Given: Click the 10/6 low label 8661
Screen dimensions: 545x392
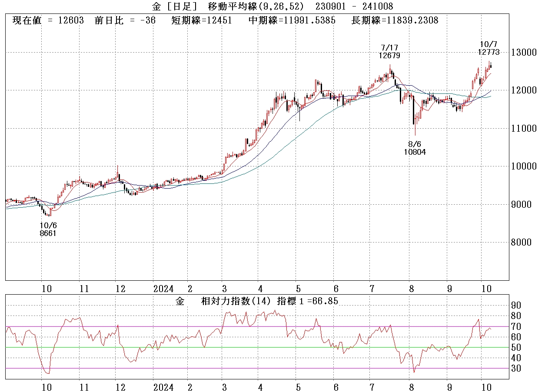Looking at the screenshot, I should [48, 233].
